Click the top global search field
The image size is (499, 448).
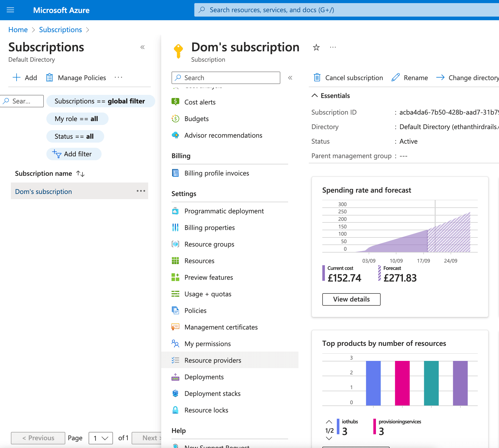pyautogui.click(x=347, y=10)
